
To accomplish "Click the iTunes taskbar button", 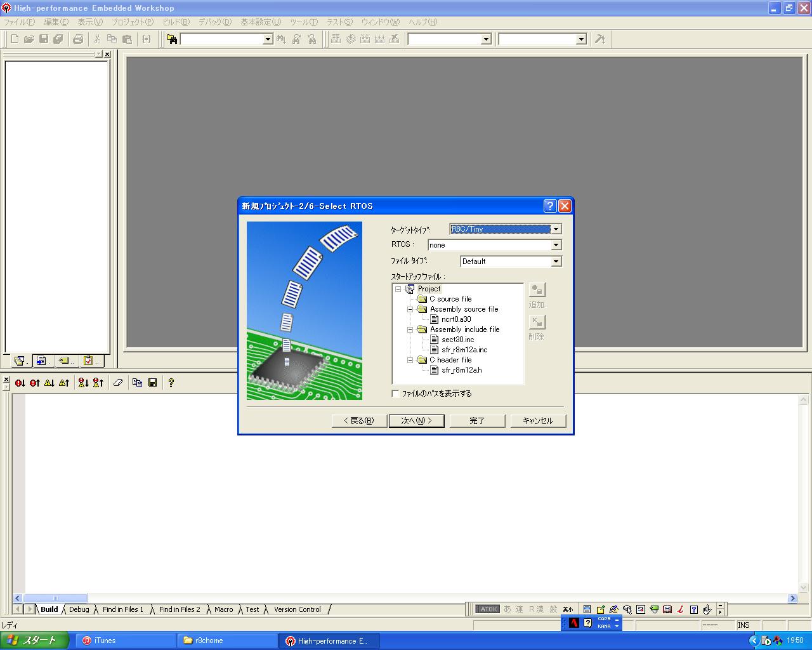I will 126,640.
